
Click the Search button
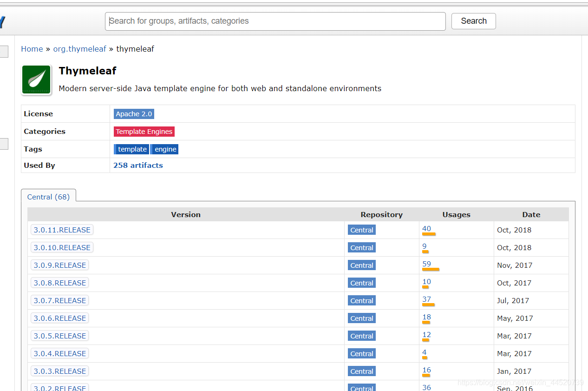click(474, 21)
